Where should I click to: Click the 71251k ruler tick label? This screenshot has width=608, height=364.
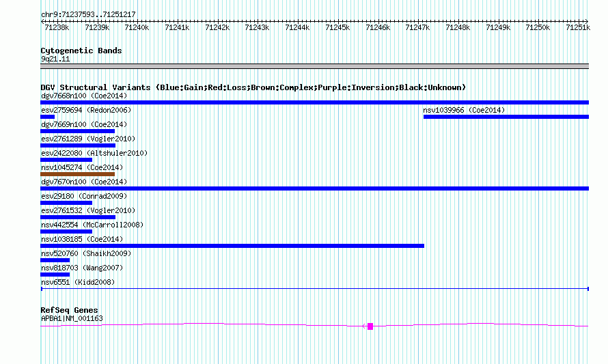578,27
